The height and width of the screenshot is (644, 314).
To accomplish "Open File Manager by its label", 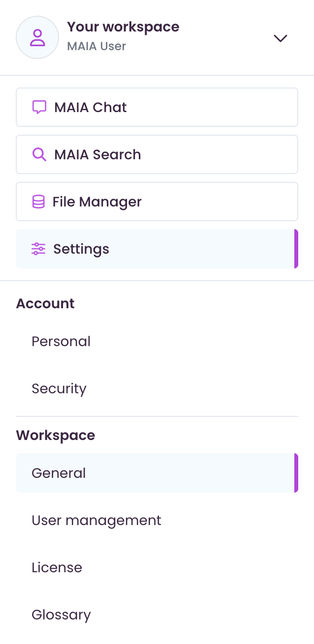I will [x=97, y=202].
